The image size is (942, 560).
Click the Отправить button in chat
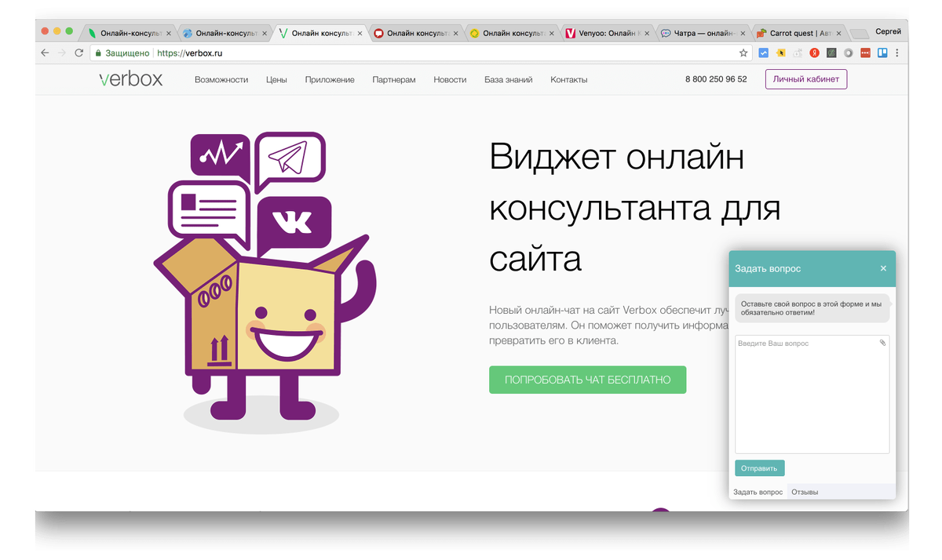click(760, 468)
